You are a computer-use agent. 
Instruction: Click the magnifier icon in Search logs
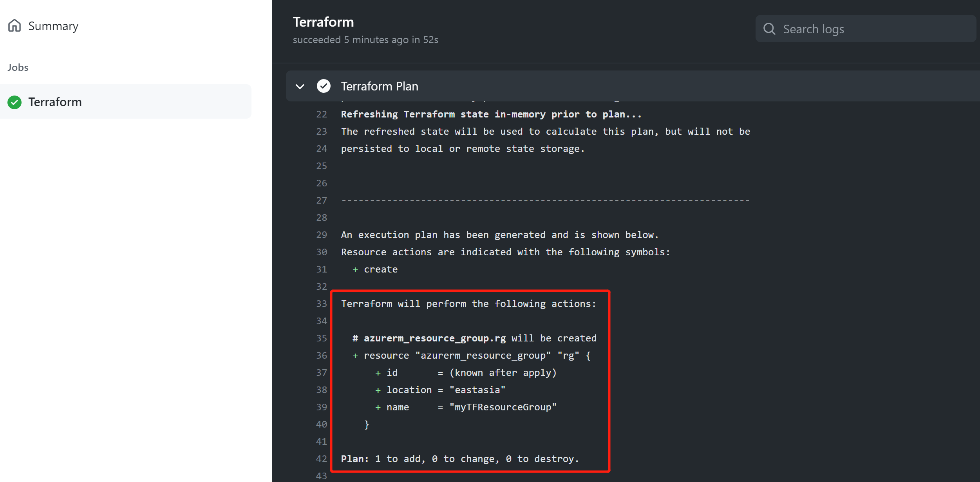[x=769, y=29]
